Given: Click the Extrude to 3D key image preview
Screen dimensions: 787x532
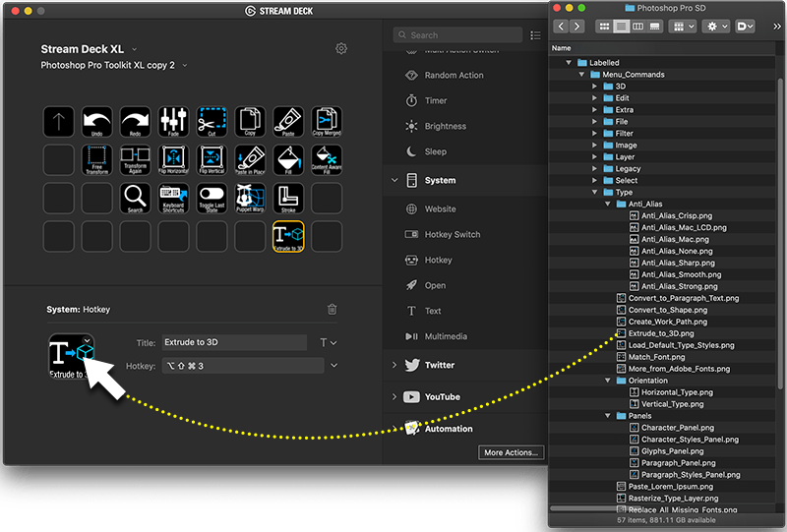Looking at the screenshot, I should pos(71,356).
